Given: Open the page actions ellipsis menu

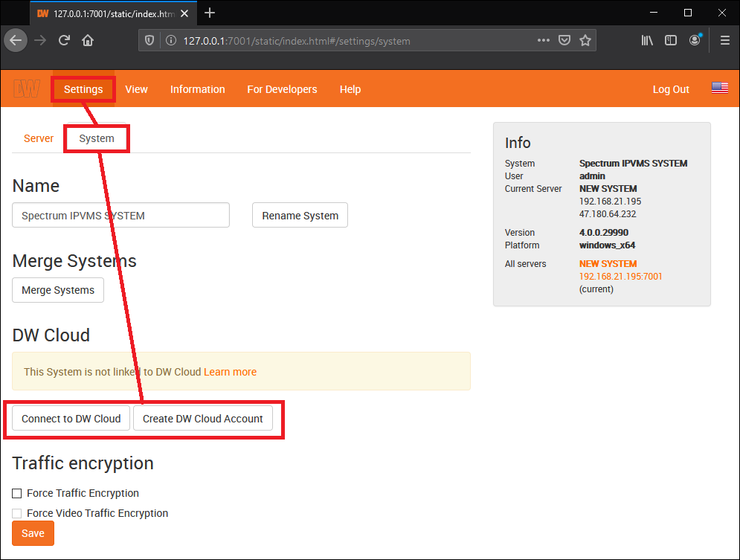Looking at the screenshot, I should [x=544, y=40].
